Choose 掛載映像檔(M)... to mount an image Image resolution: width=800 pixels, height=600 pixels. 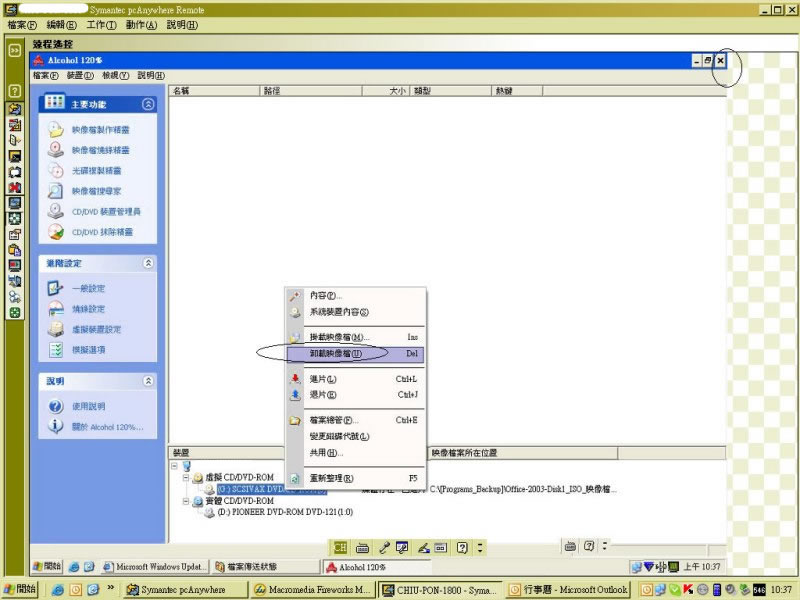click(x=356, y=337)
